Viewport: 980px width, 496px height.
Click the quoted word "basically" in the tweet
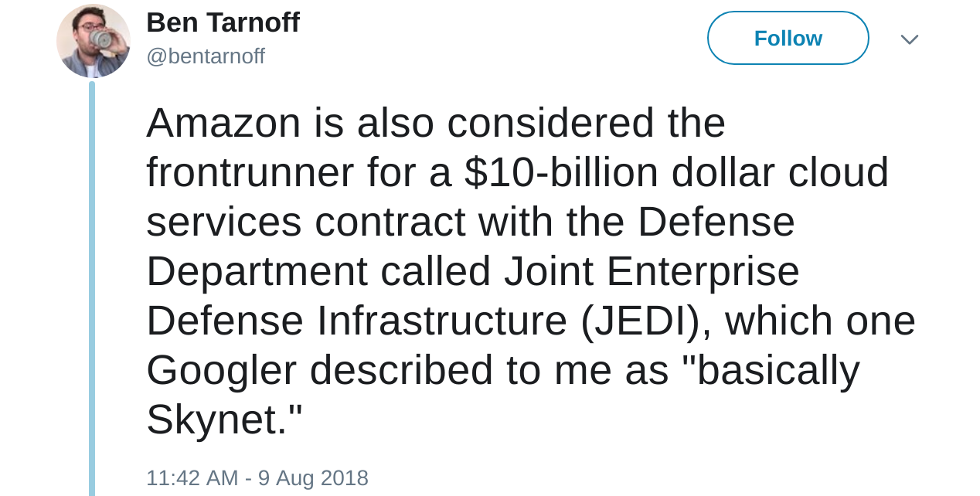pyautogui.click(x=775, y=370)
